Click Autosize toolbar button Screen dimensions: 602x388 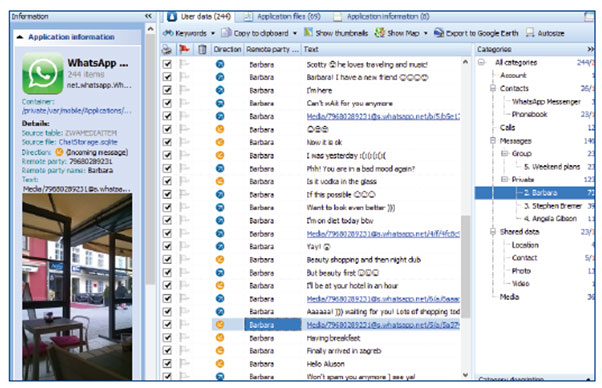coord(545,33)
